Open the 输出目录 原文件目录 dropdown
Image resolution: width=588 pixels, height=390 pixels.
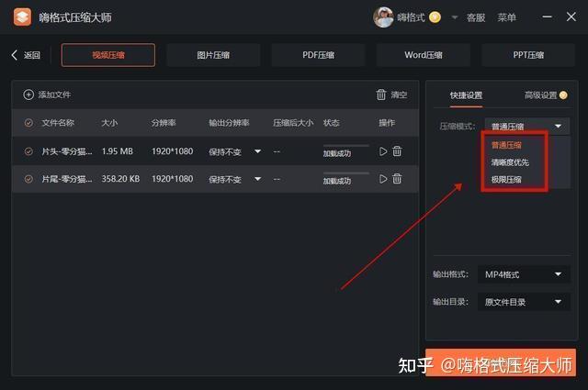524,302
